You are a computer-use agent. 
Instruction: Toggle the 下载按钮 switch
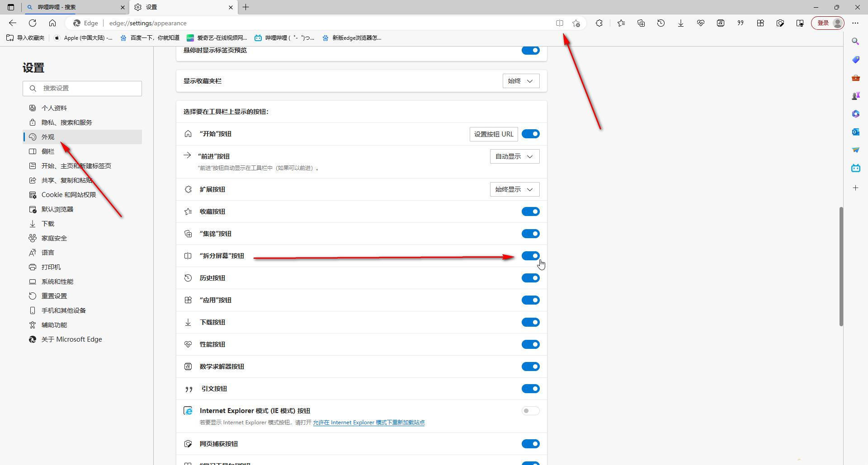[531, 322]
